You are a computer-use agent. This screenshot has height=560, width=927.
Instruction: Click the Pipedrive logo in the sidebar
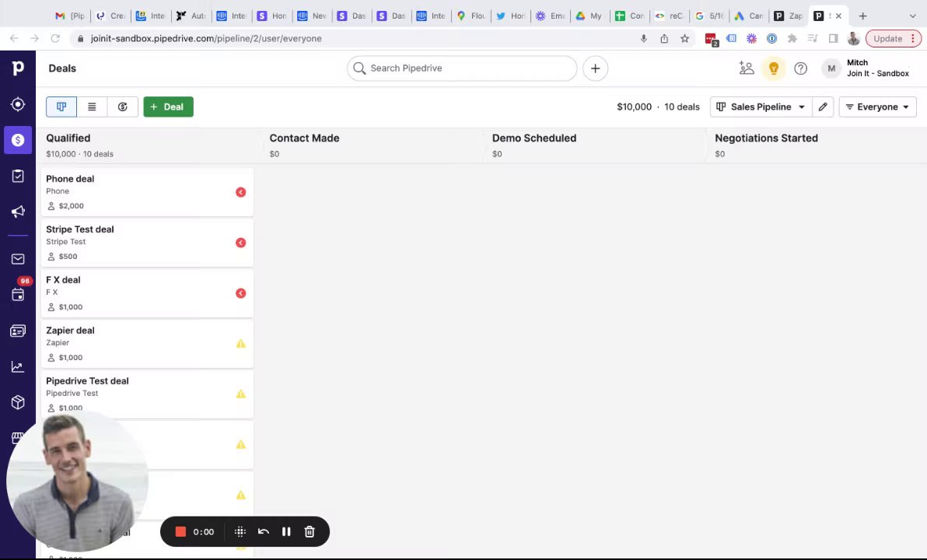18,68
